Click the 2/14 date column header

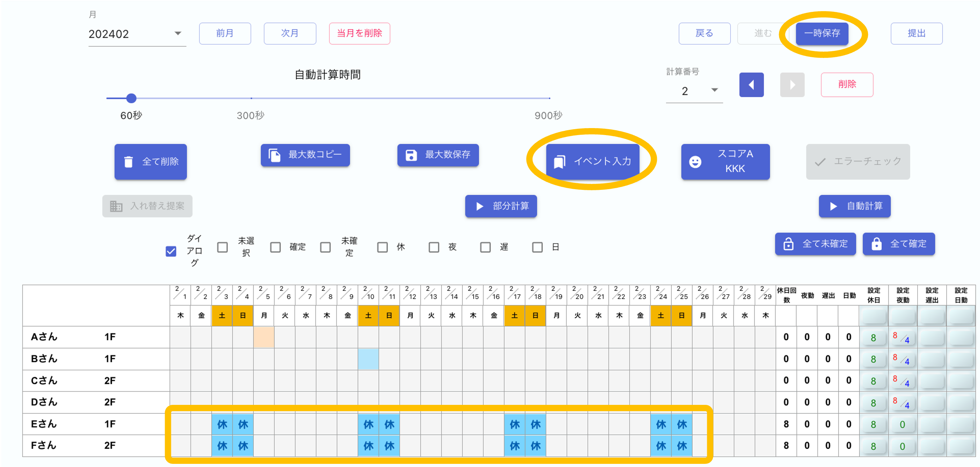tap(452, 295)
